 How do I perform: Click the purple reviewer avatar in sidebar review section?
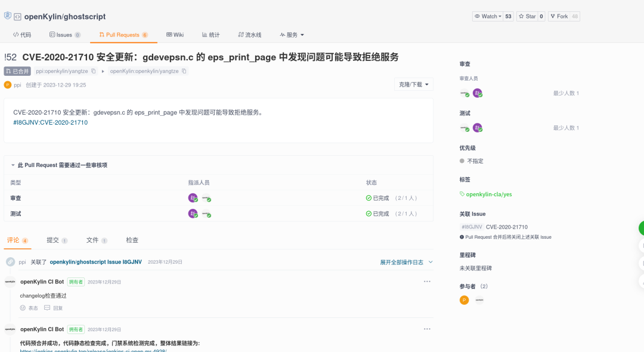pos(477,93)
